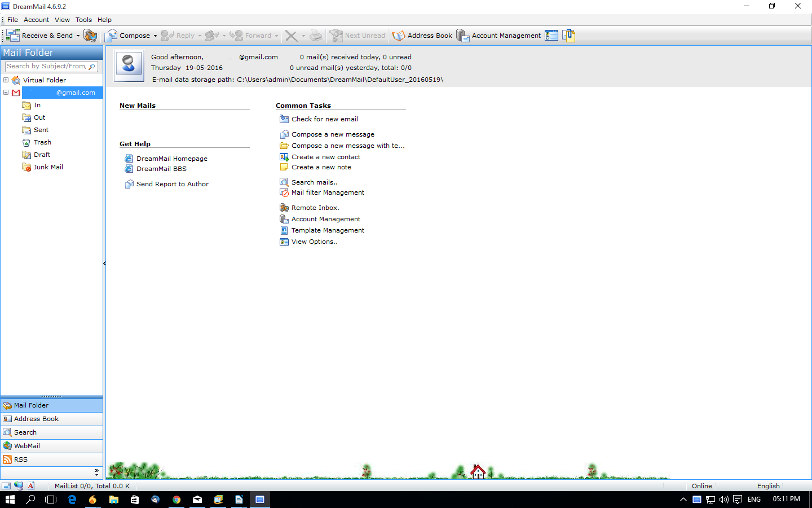Click Send Report to Author
Image resolution: width=812 pixels, height=508 pixels.
173,184
